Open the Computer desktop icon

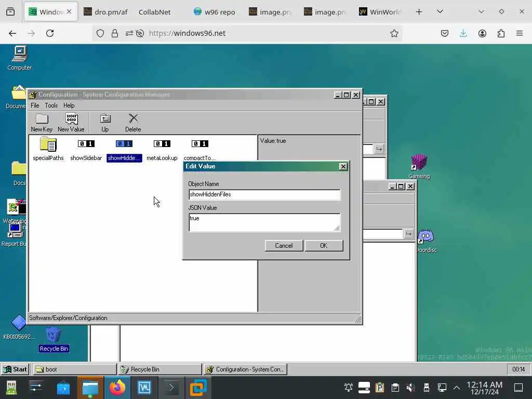[20, 58]
